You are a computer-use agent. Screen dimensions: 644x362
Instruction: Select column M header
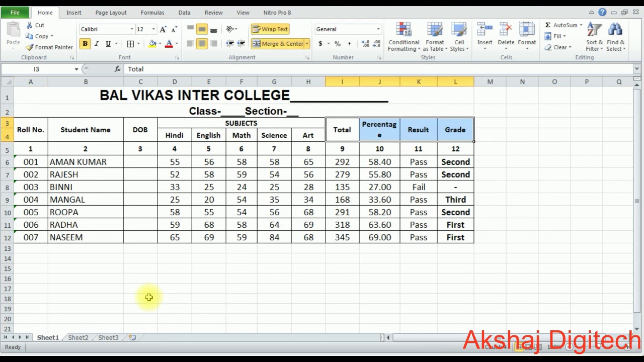tap(490, 81)
